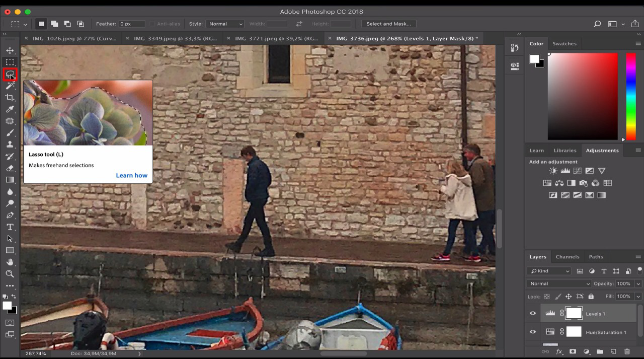Open the Layers panel options menu
Viewport: 644px width, 359px height.
[638, 257]
